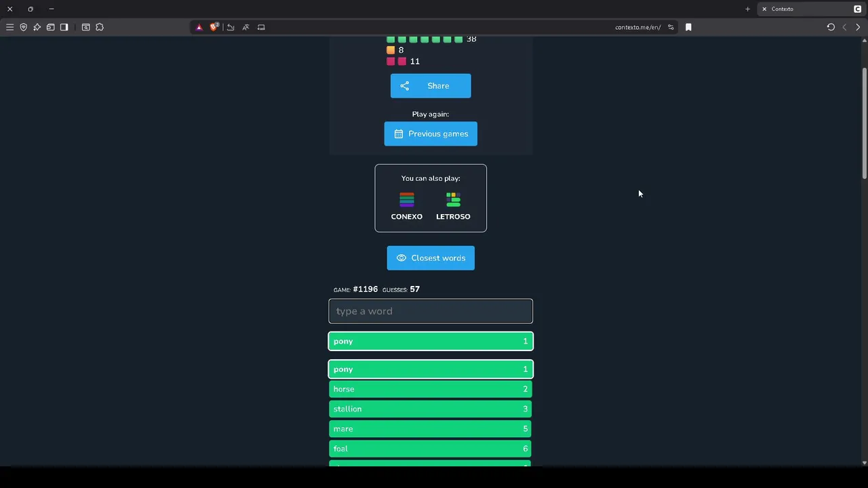
Task: Click the share page arrow icon
Action: click(x=231, y=27)
